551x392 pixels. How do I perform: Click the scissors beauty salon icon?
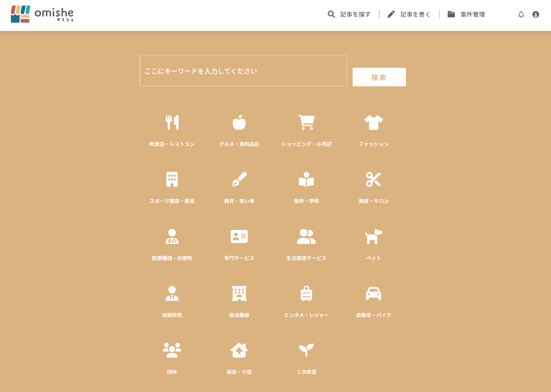[x=373, y=179]
